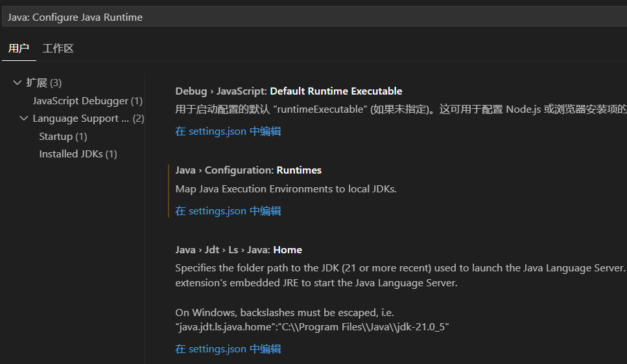Click the java.jdt.ls.java.home example path text
This screenshot has width=627, height=364.
click(312, 327)
